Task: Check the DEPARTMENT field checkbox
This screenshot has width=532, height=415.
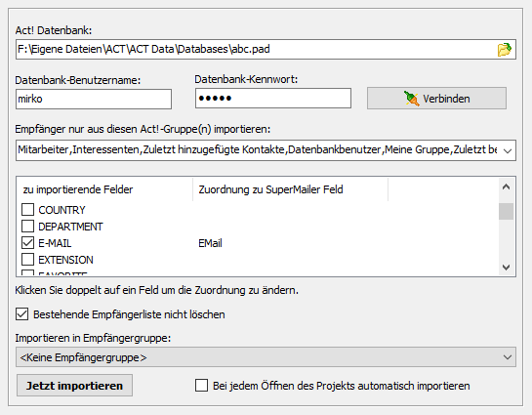Action: (27, 227)
